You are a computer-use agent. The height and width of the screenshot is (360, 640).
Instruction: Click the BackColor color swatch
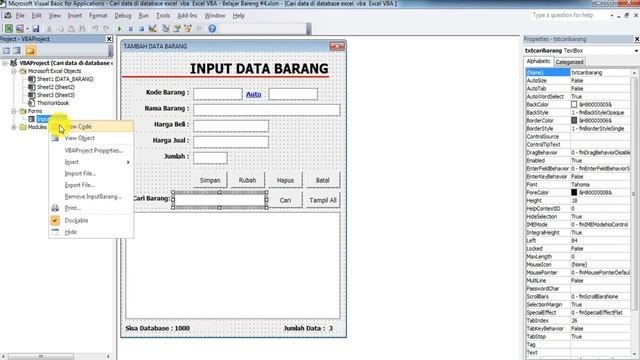pos(574,104)
